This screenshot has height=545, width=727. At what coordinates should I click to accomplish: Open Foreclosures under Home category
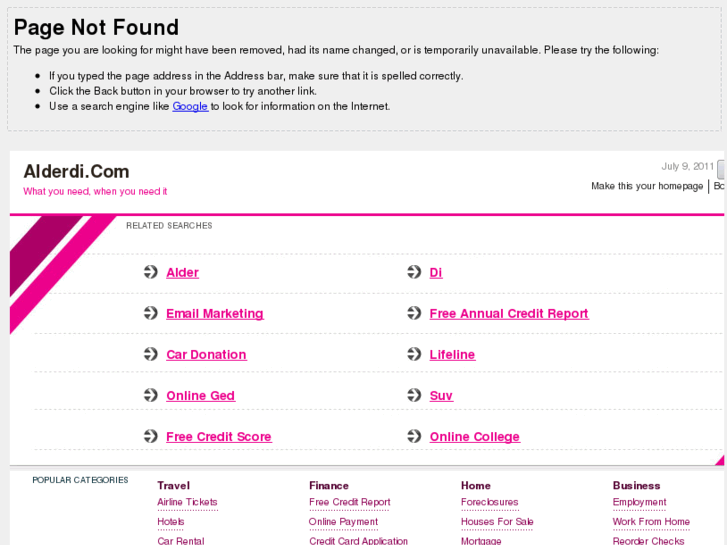pyautogui.click(x=489, y=502)
